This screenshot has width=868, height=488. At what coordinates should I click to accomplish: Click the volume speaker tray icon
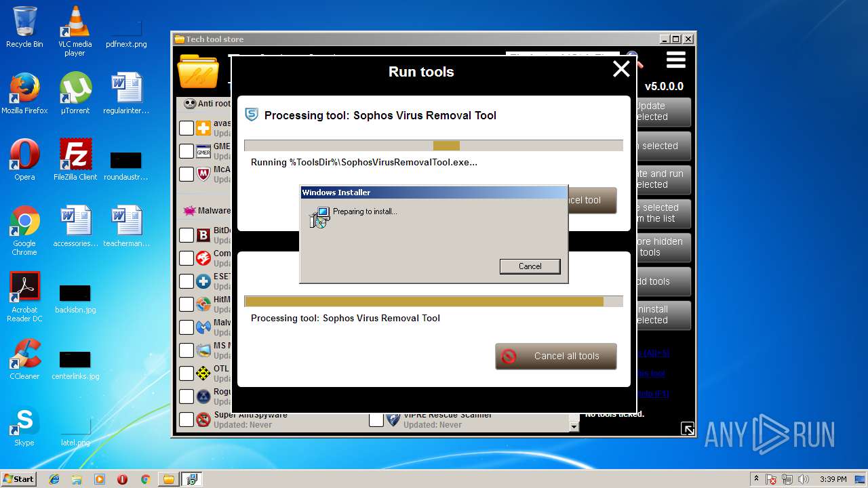coord(804,479)
